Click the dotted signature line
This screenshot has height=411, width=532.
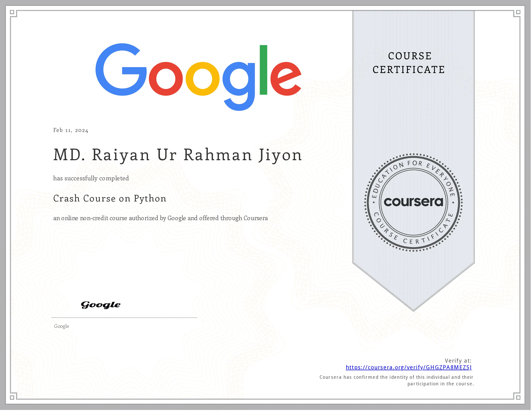(x=124, y=318)
